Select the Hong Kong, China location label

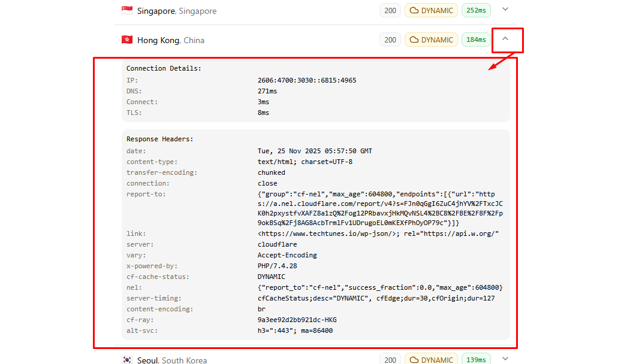tap(170, 40)
